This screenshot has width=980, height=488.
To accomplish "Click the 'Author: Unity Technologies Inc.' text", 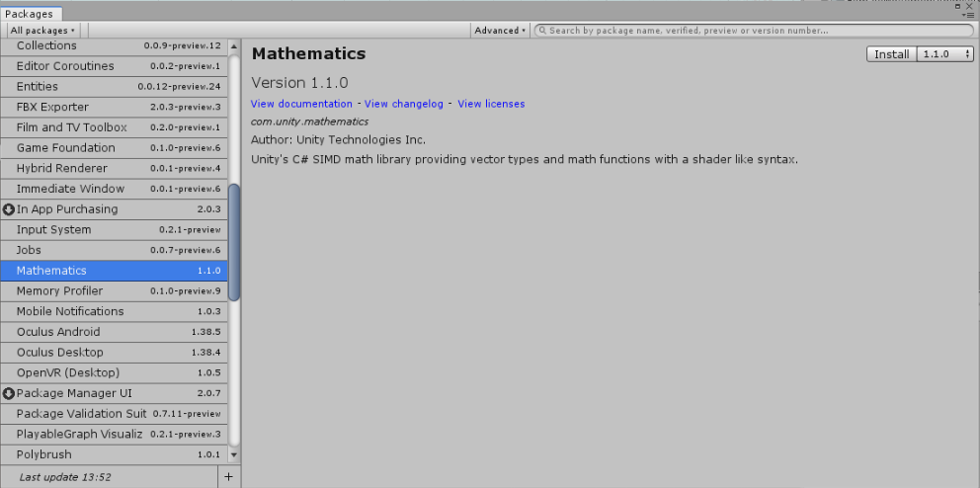I will pyautogui.click(x=338, y=140).
